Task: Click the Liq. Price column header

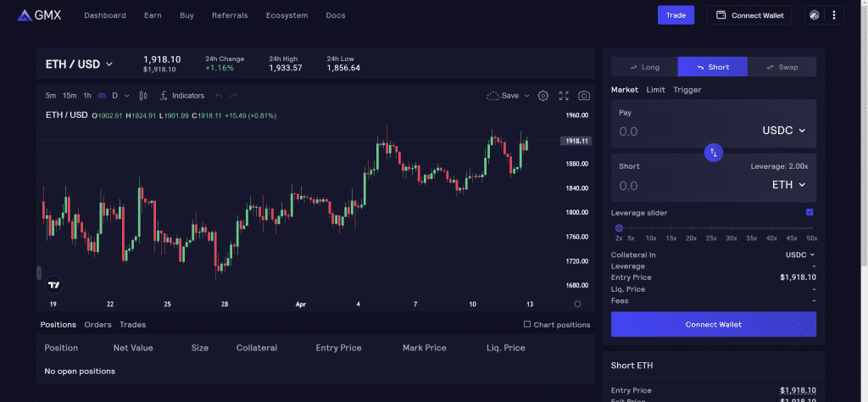Action: [505, 348]
